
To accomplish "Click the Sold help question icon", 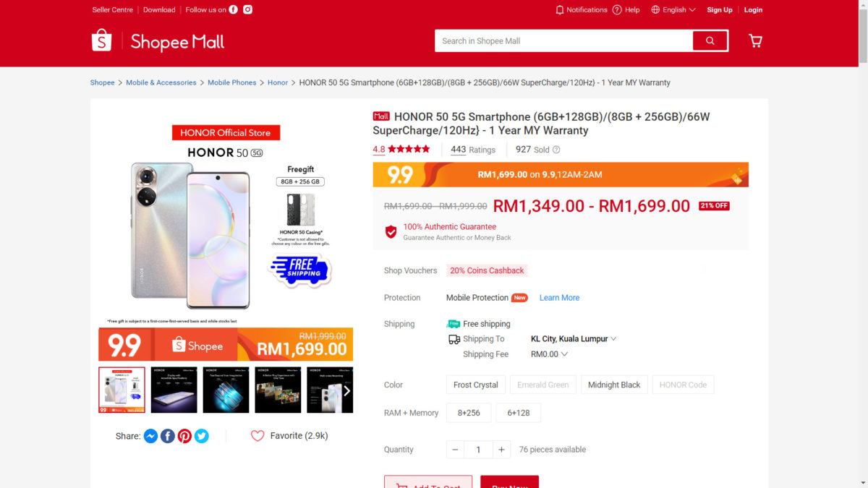I will 556,150.
